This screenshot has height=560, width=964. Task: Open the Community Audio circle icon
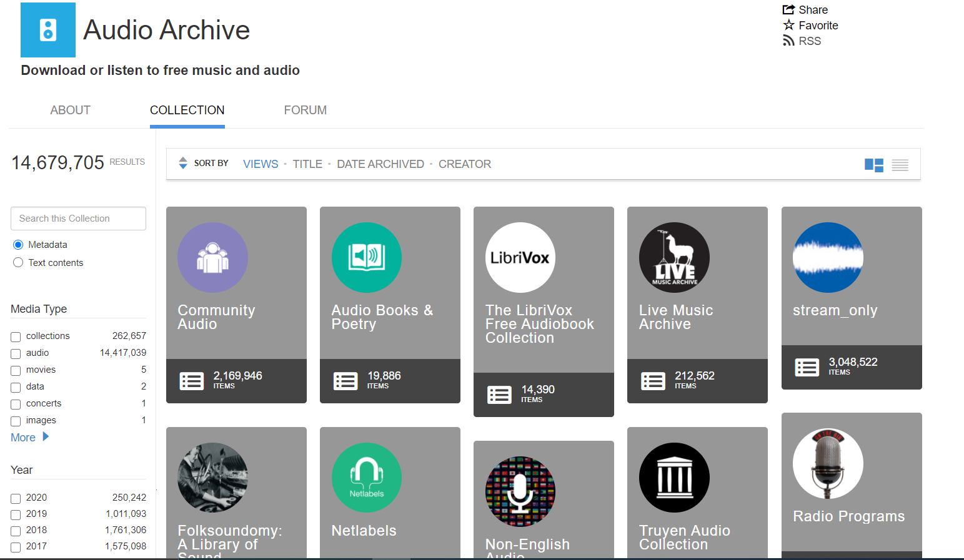(212, 257)
